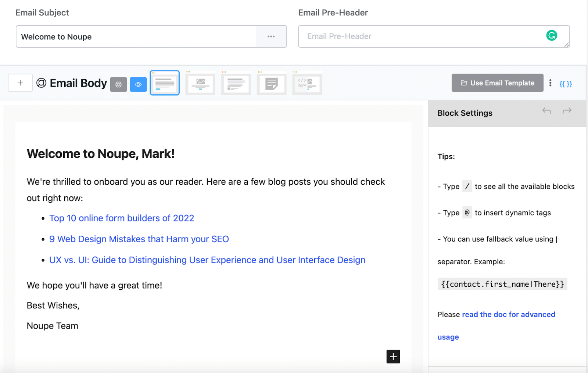Click into the Email Pre-Header field
The height and width of the screenshot is (373, 588).
pyautogui.click(x=434, y=36)
